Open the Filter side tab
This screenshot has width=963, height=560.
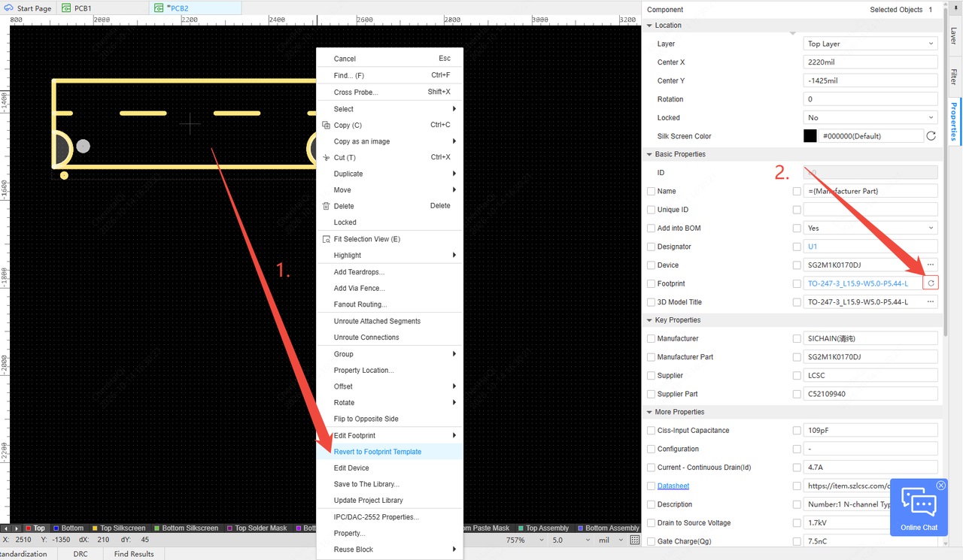coord(954,77)
